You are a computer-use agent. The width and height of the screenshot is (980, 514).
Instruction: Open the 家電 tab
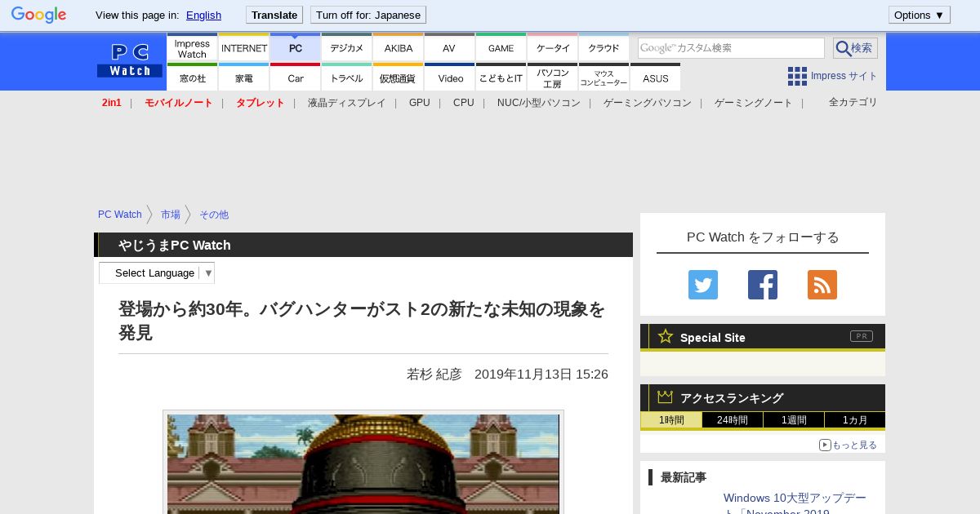pos(244,78)
